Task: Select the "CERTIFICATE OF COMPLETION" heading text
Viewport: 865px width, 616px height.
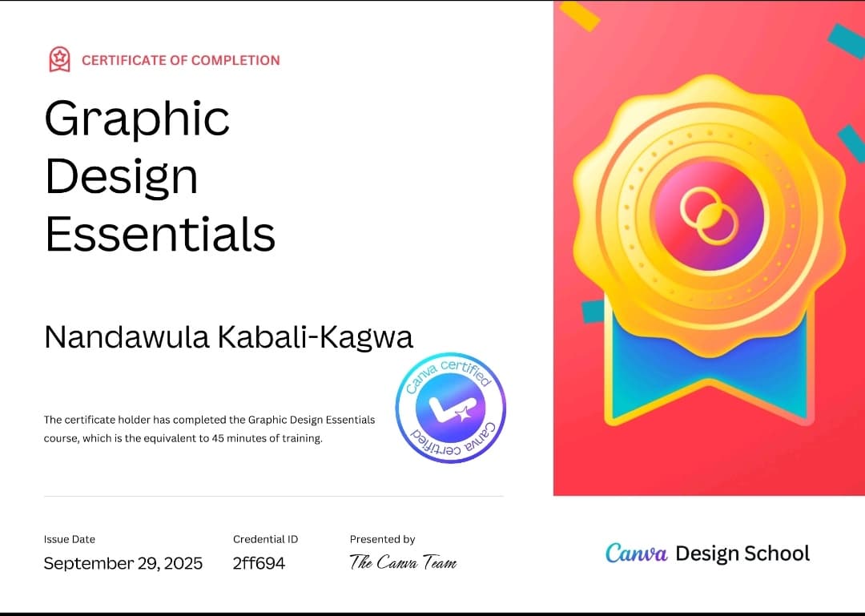Action: pos(180,60)
